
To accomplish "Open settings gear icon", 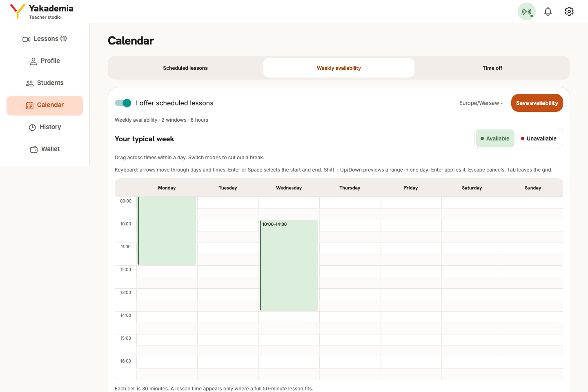I will click(x=569, y=11).
